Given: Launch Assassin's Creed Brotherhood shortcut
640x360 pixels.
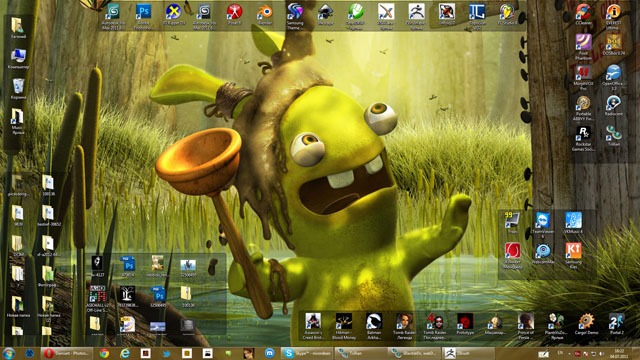Looking at the screenshot, I should (x=313, y=326).
